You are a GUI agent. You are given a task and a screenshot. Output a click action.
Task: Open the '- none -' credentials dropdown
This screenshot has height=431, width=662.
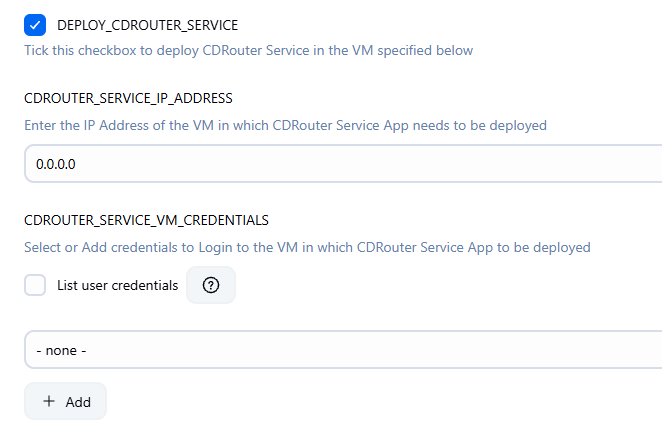tap(343, 350)
